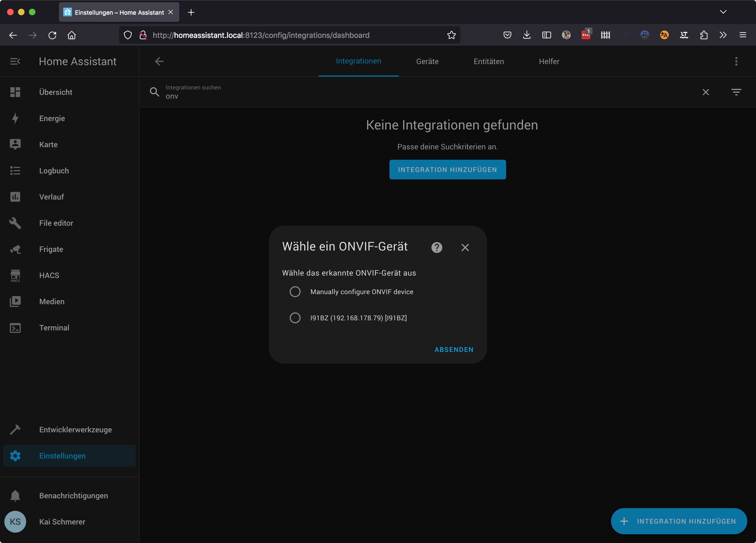Click the help question mark in dialog
756x543 pixels.
pyautogui.click(x=437, y=247)
